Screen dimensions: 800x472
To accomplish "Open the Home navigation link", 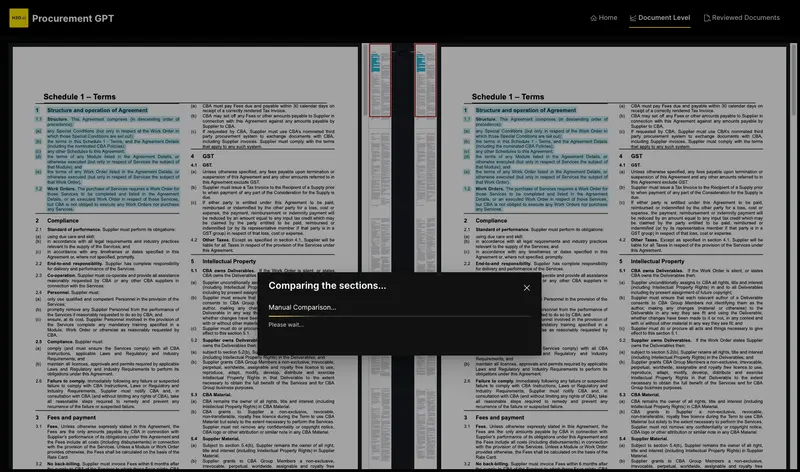I will click(x=604, y=18).
